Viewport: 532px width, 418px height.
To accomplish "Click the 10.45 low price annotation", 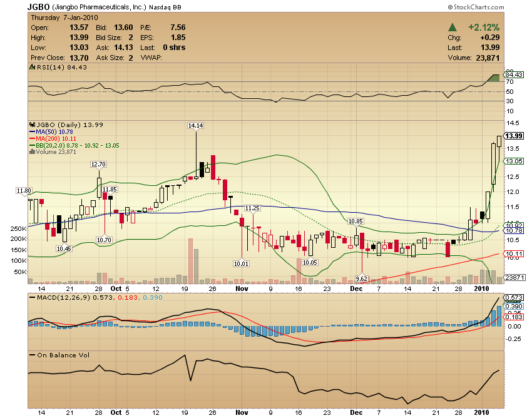I will coord(64,248).
